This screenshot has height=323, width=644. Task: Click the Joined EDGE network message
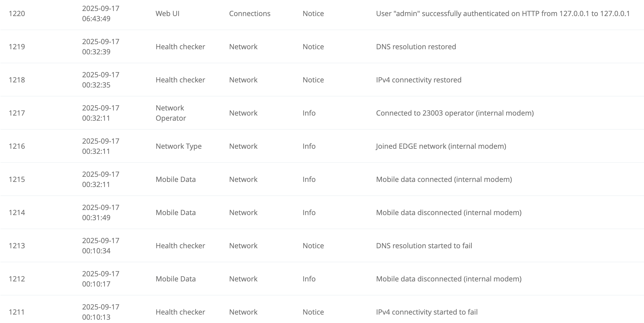[x=441, y=146]
